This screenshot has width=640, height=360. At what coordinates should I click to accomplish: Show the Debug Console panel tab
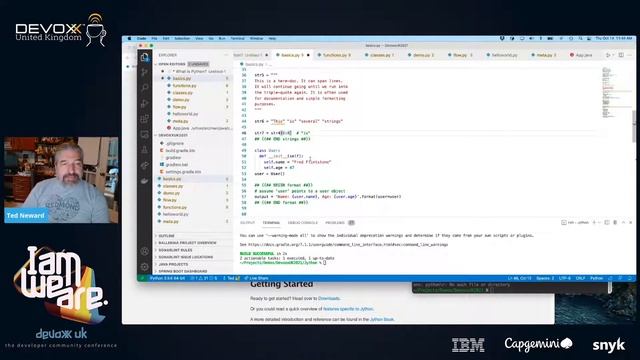302,222
